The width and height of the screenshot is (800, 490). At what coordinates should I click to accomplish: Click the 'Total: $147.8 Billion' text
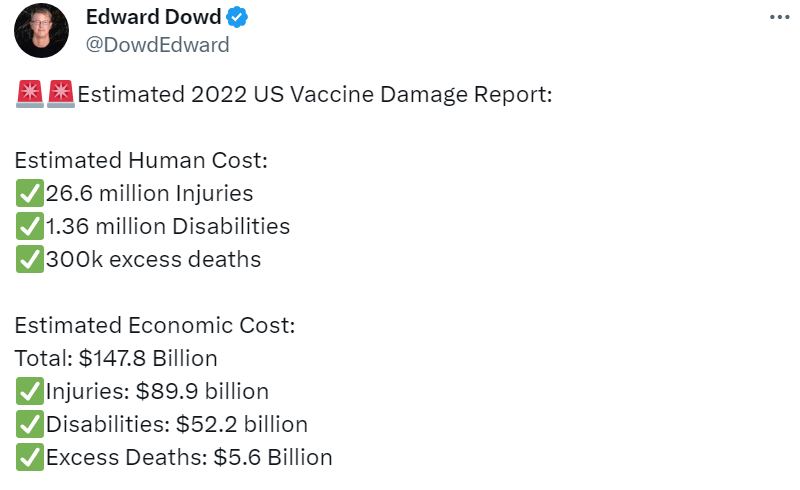[116, 358]
